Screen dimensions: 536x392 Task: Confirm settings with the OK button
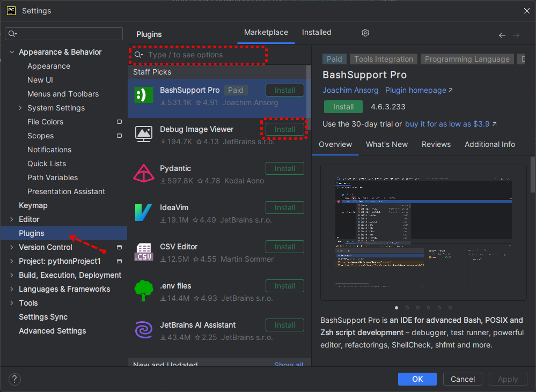[417, 379]
